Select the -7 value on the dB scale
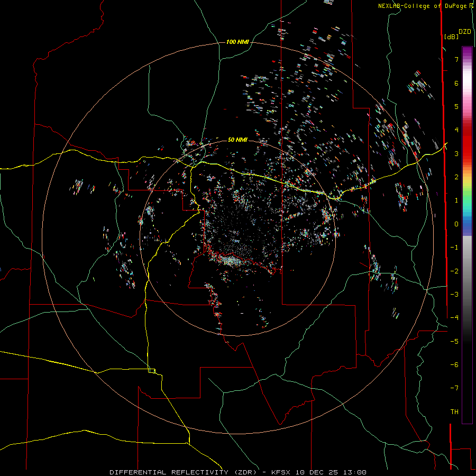 tap(454, 388)
